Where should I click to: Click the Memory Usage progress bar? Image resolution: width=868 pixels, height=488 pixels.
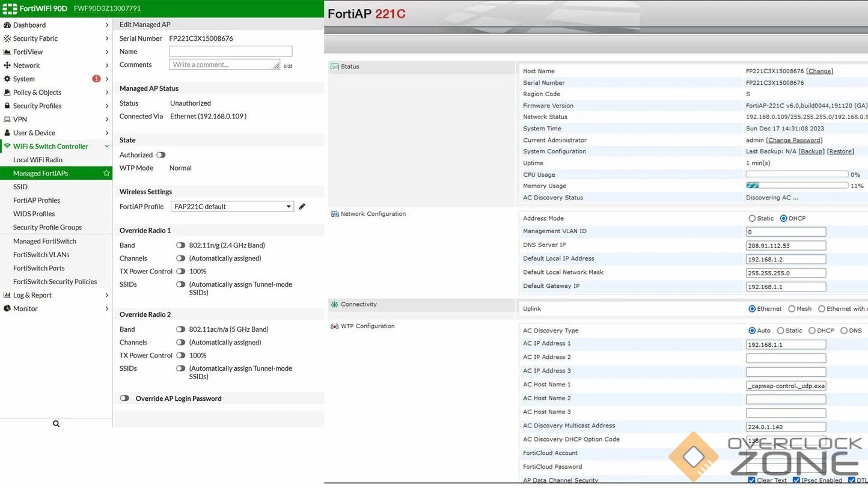797,186
